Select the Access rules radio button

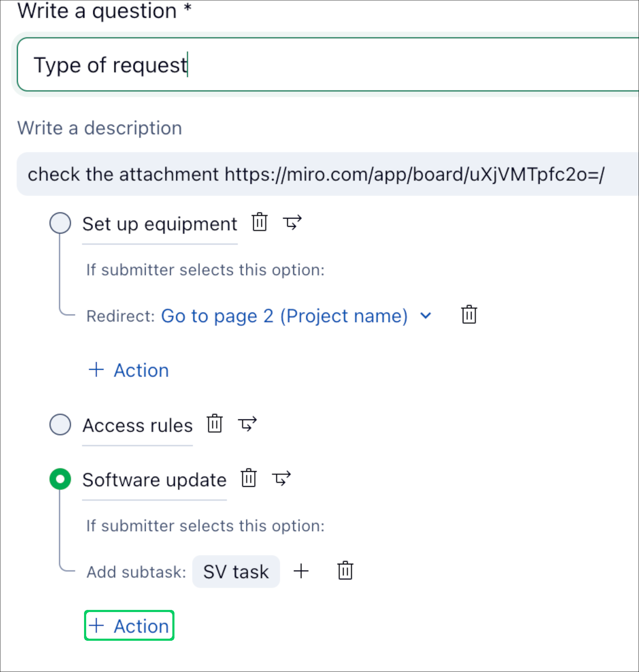(x=60, y=424)
